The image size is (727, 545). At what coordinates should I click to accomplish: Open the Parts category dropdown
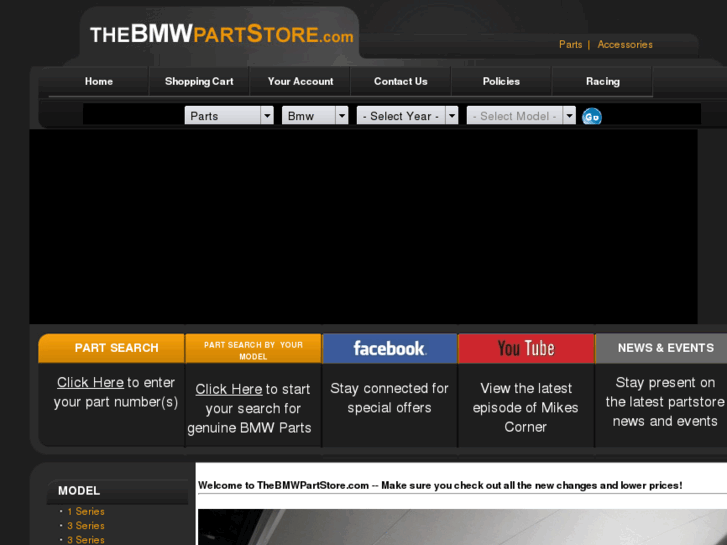coord(229,115)
